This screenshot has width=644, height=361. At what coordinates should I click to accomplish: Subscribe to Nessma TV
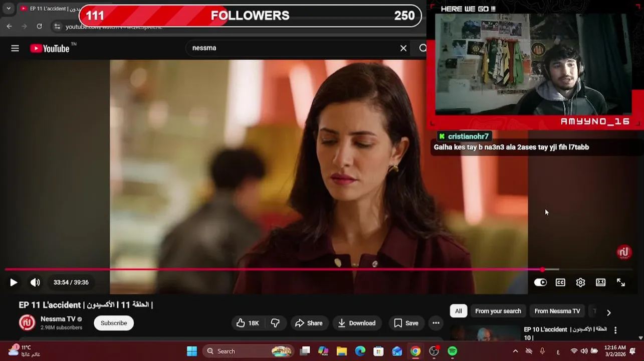point(114,323)
